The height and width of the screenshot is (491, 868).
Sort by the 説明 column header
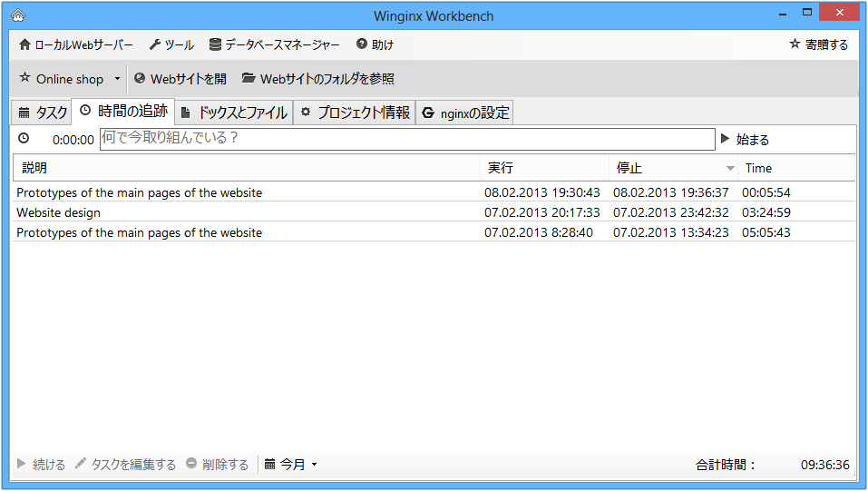[x=247, y=168]
